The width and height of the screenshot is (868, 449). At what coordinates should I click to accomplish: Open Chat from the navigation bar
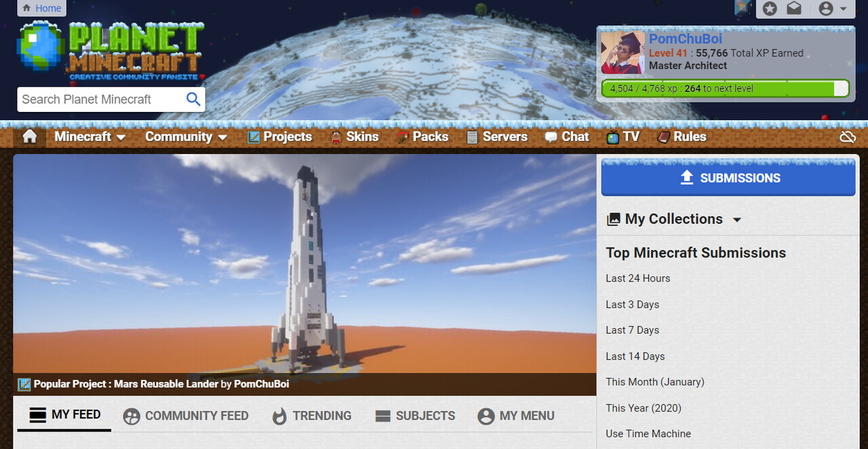(567, 136)
